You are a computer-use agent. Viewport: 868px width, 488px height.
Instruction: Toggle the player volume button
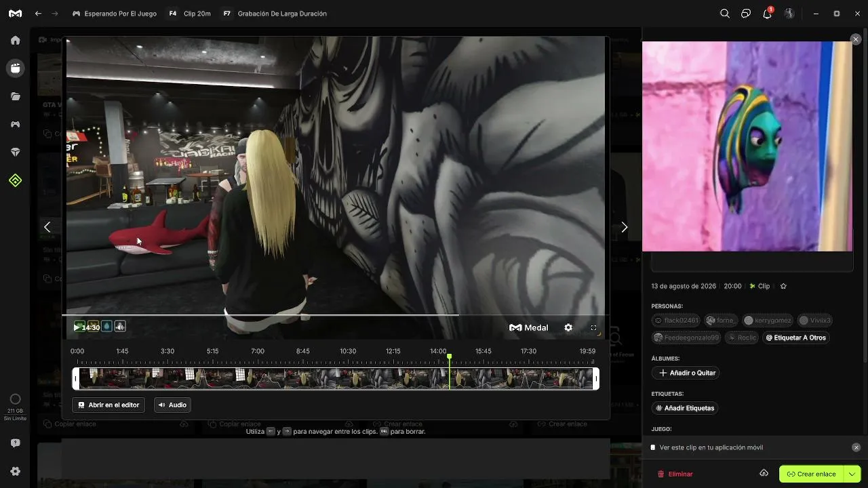click(x=120, y=327)
